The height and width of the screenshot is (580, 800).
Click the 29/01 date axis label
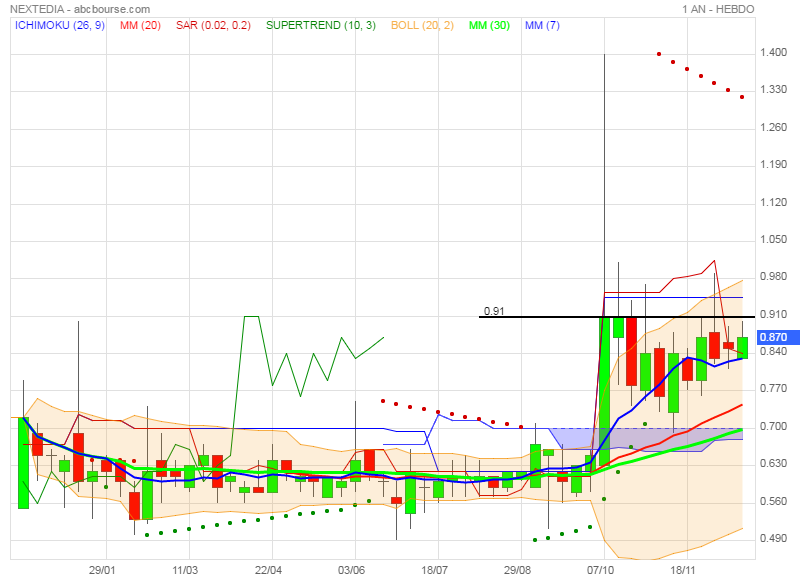[x=102, y=570]
